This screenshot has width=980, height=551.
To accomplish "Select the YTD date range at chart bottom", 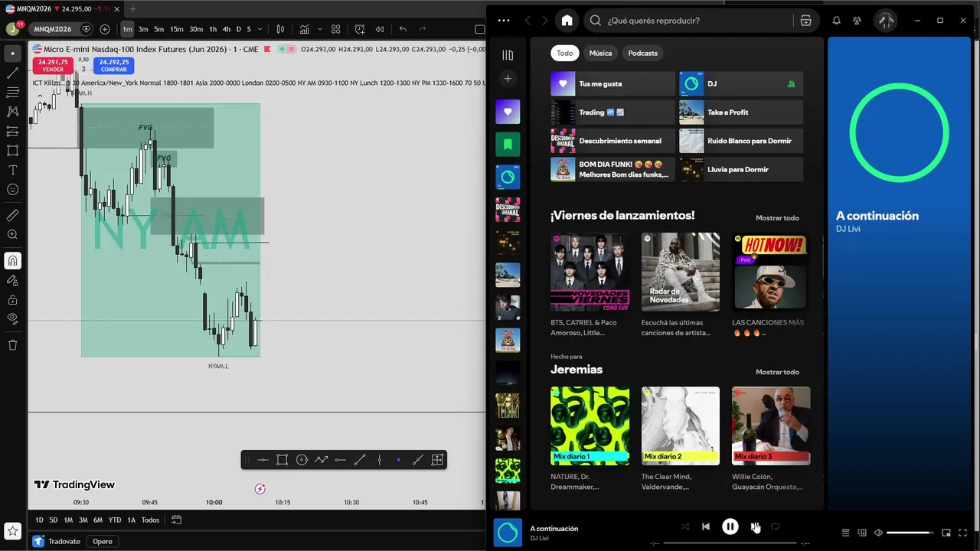I will click(114, 520).
